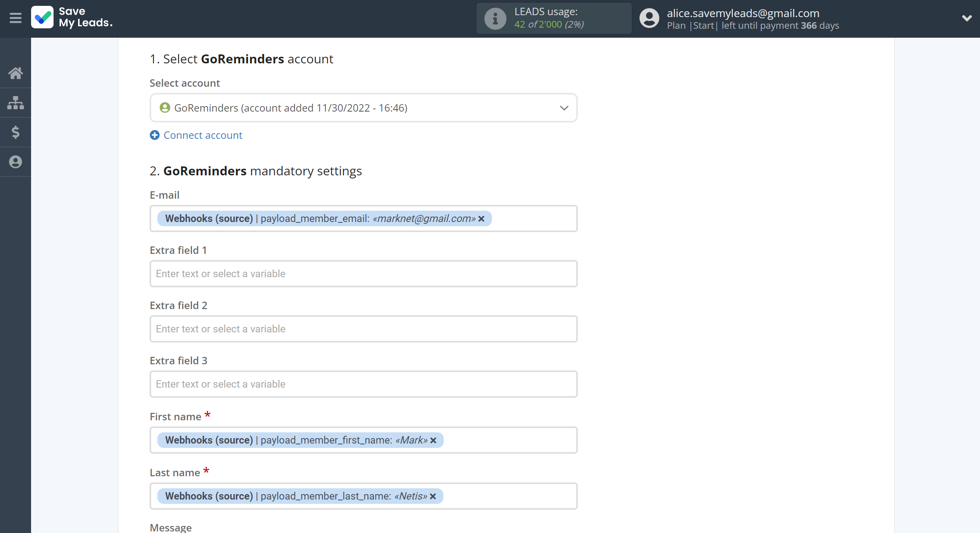Expand the account menu chevron

967,18
